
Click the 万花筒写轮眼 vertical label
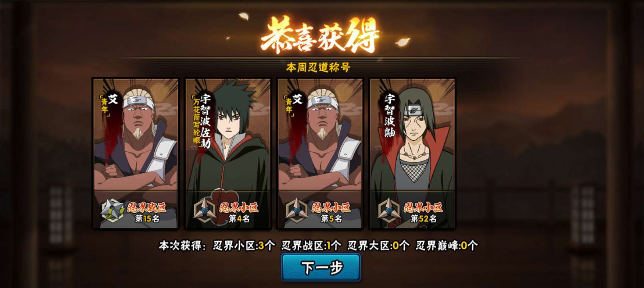point(196,122)
